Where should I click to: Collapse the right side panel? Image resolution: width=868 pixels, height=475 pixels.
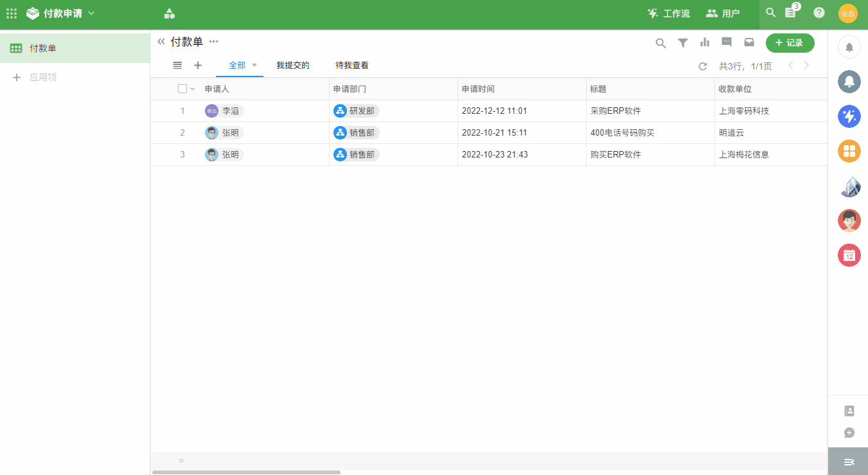(848, 462)
